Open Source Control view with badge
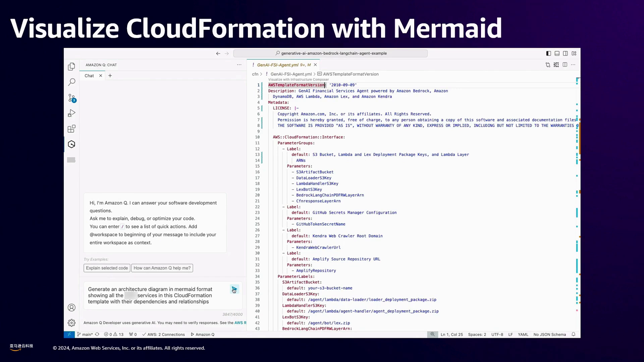 coord(71,98)
